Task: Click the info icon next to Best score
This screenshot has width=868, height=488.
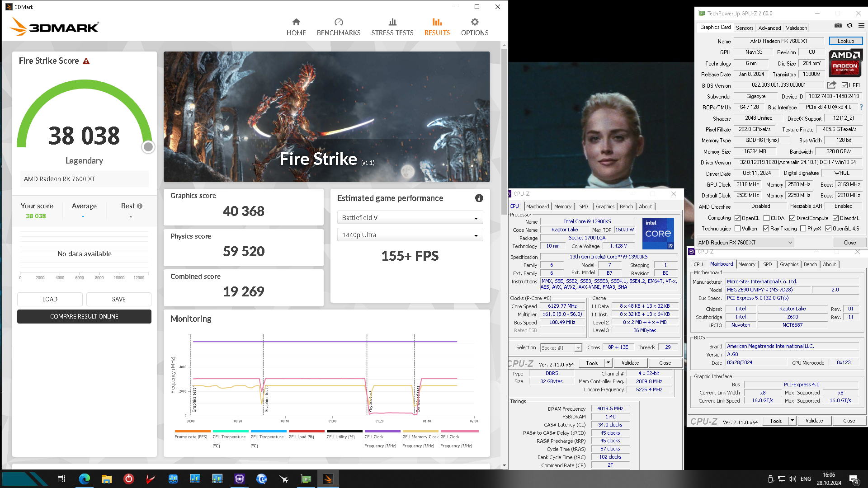Action: coord(140,206)
